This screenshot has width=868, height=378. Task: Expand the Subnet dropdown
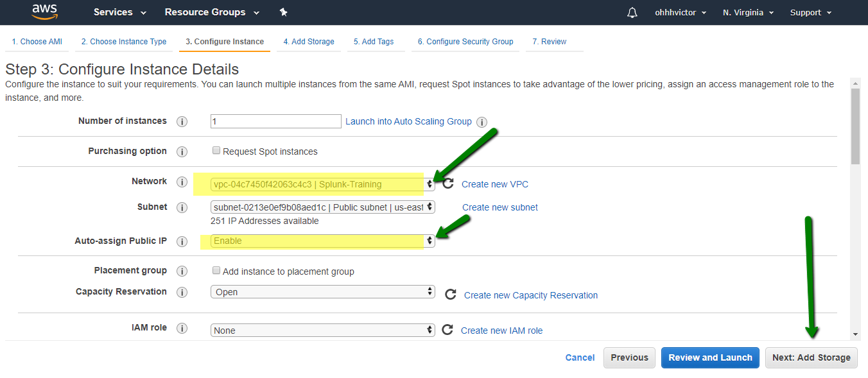(323, 207)
